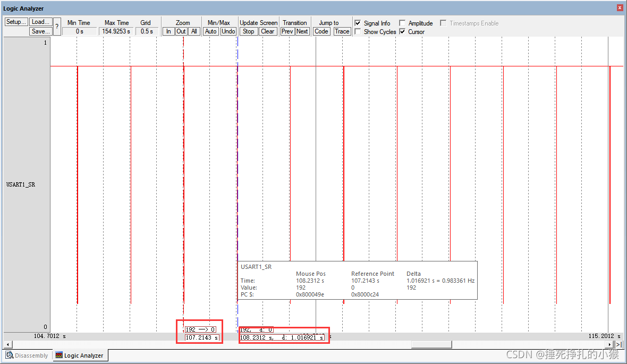Screen dimensions: 627x364
Task: Jump to end of timeline arrow
Action: (618, 344)
